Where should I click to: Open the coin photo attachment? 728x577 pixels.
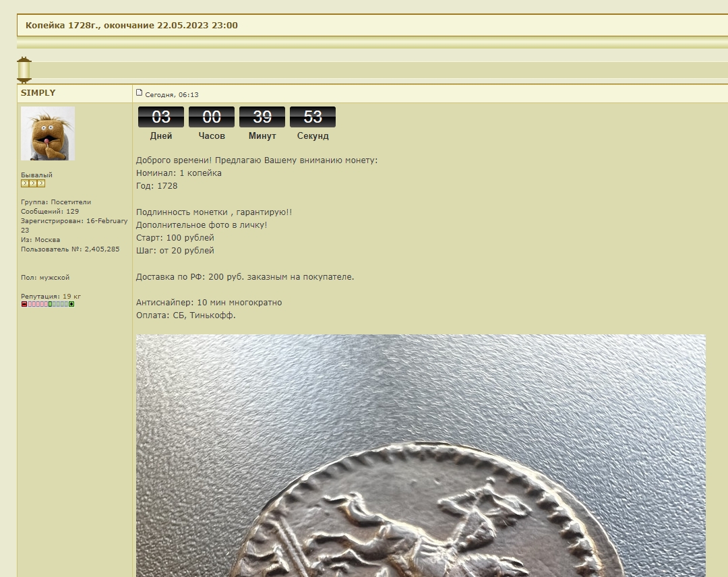pos(421,456)
